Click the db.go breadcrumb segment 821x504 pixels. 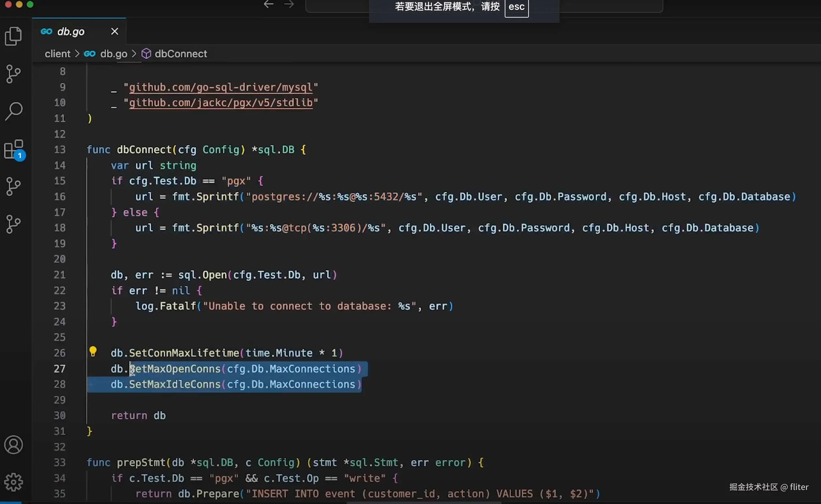(x=113, y=54)
